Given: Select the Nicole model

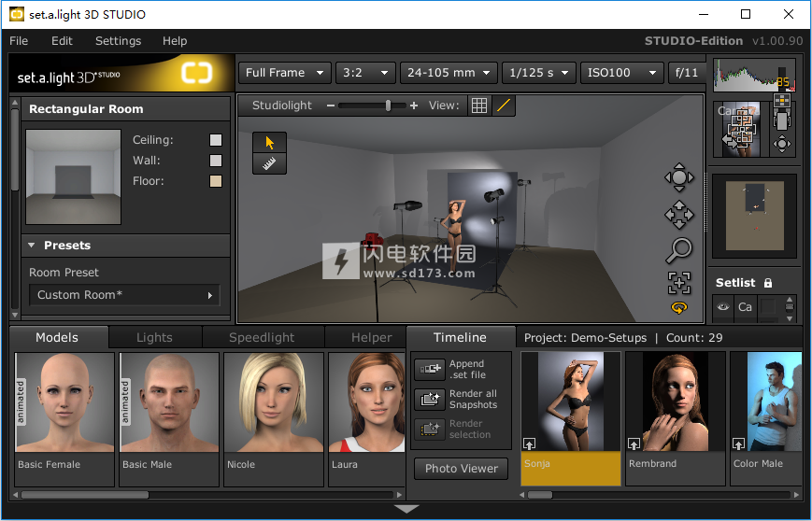Looking at the screenshot, I should (x=274, y=419).
